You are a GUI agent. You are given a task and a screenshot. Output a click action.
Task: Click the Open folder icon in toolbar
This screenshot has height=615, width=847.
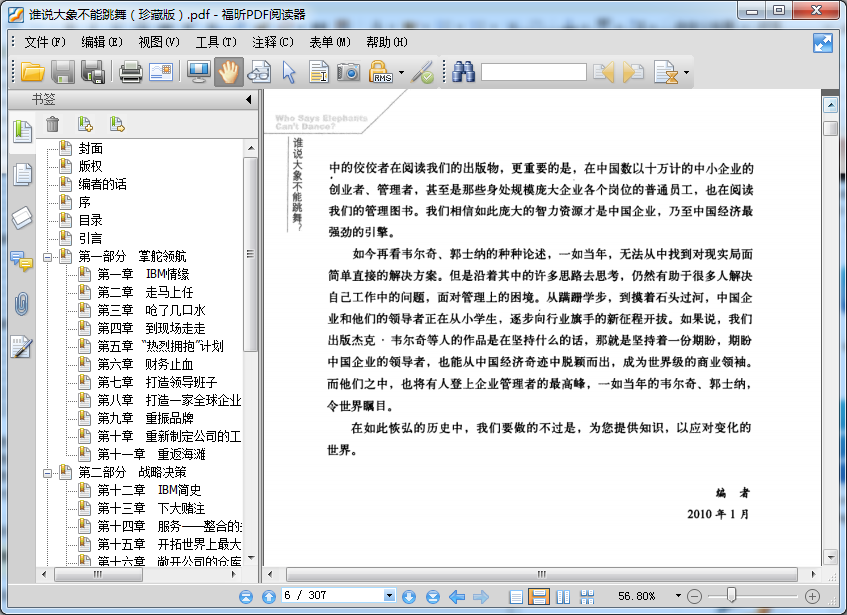pos(32,72)
